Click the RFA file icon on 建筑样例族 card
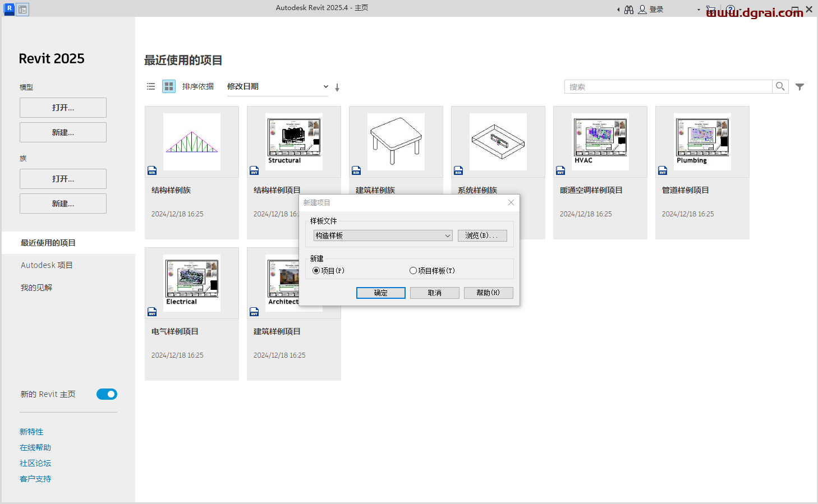 point(356,170)
